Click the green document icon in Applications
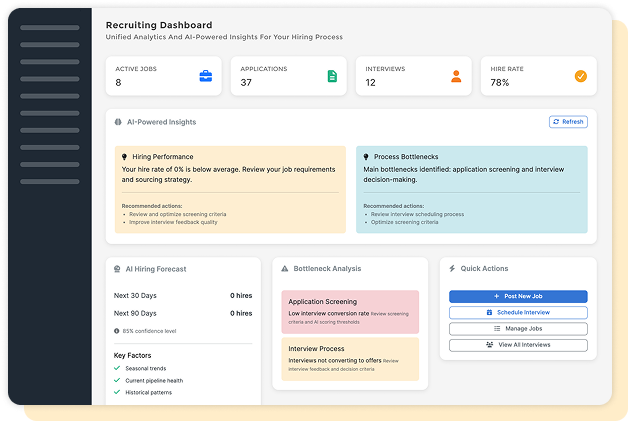The image size is (628, 421). tap(332, 76)
